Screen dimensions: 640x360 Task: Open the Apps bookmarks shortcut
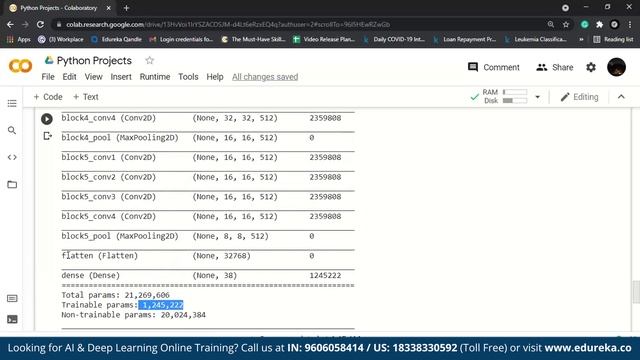click(x=19, y=39)
